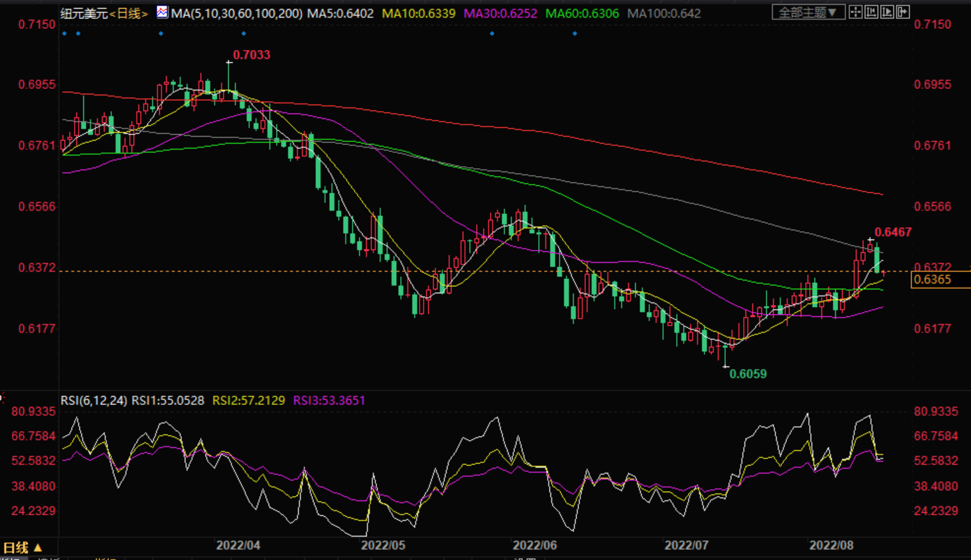This screenshot has width=971, height=560.
Task: Select the MA10:0.6339 yellow legend entry
Action: coord(418,13)
